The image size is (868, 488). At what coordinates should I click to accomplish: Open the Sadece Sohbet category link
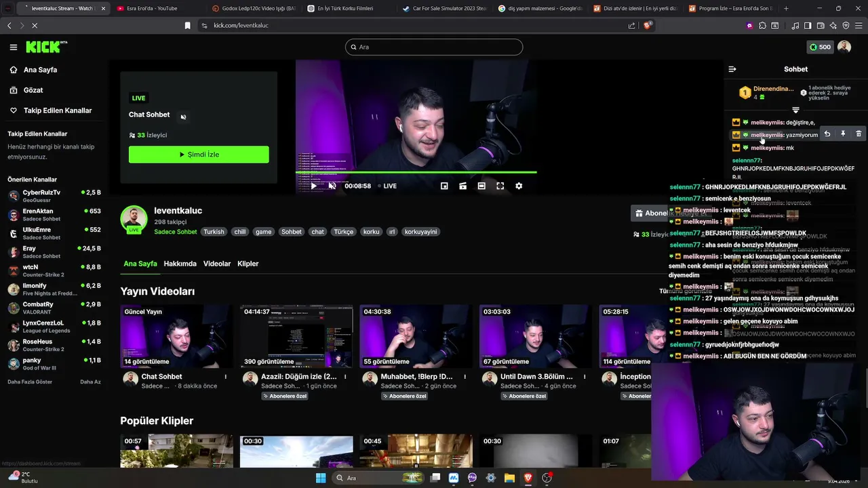(175, 232)
